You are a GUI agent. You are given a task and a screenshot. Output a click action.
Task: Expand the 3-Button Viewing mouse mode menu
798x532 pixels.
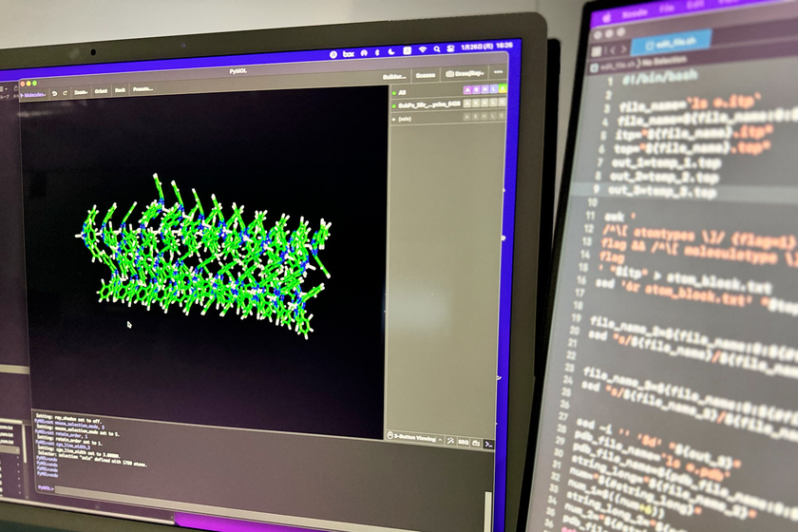413,438
